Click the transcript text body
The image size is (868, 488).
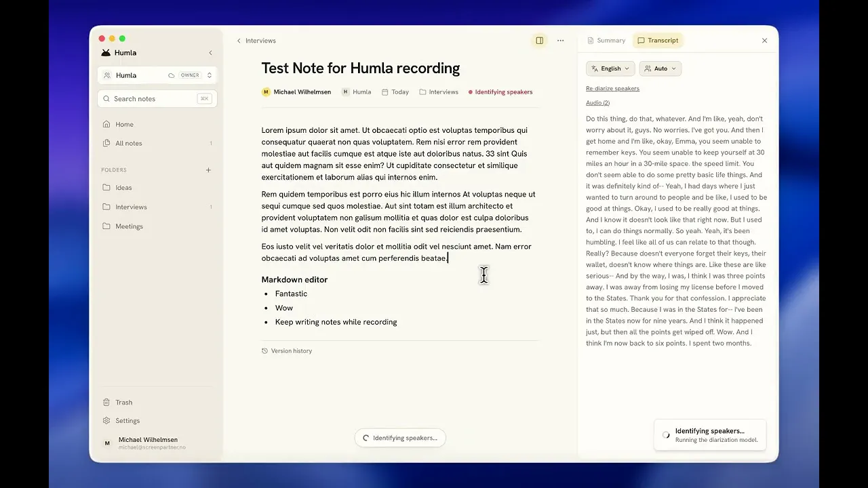coord(676,231)
